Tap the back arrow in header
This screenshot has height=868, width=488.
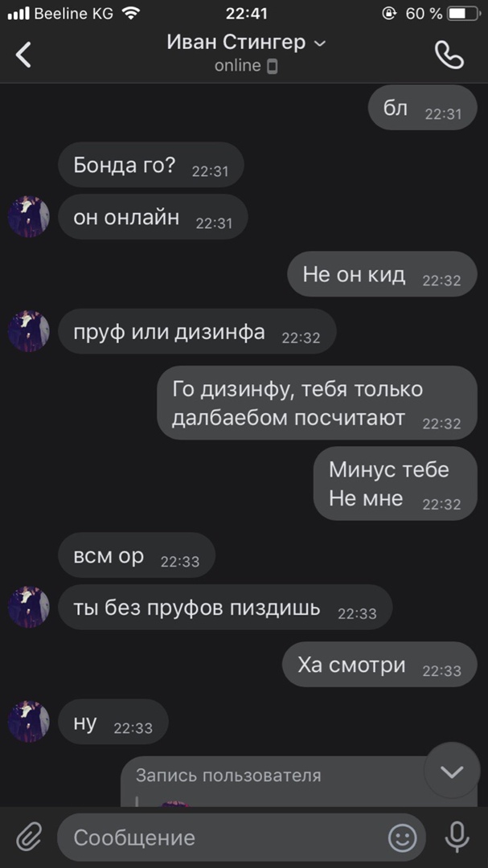23,55
